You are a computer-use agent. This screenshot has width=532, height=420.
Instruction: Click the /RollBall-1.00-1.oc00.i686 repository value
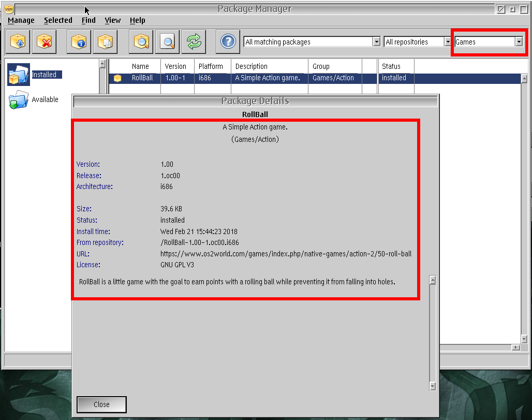tap(200, 243)
